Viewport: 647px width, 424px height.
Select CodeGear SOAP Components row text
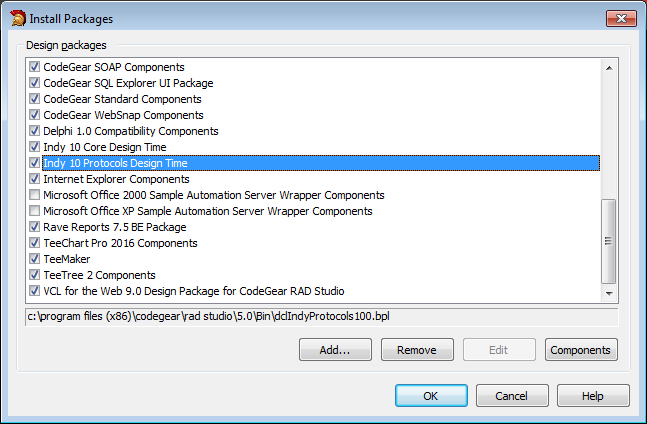tap(114, 67)
